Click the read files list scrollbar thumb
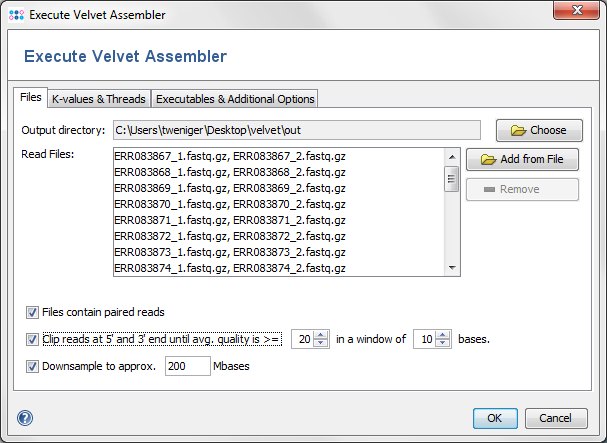607x443 pixels. (451, 179)
